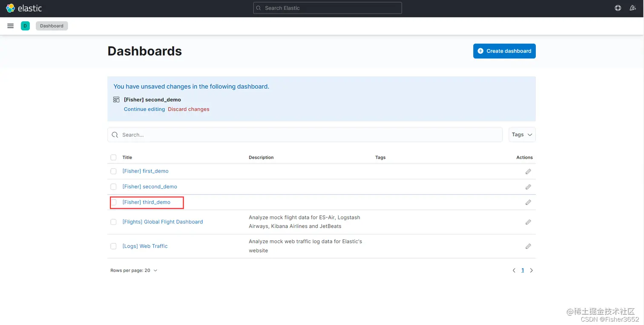Viewport: 644px width, 325px height.
Task: Open the [Logs] Web Traffic dashboard
Action: [x=145, y=246]
